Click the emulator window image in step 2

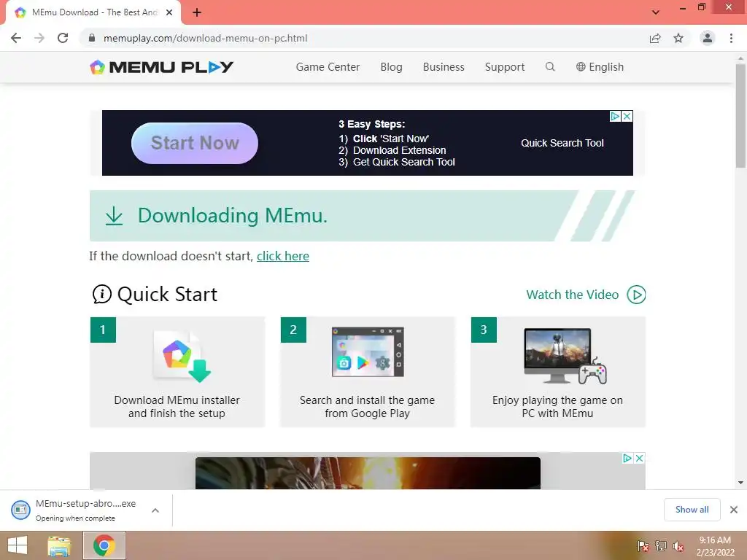pos(368,352)
